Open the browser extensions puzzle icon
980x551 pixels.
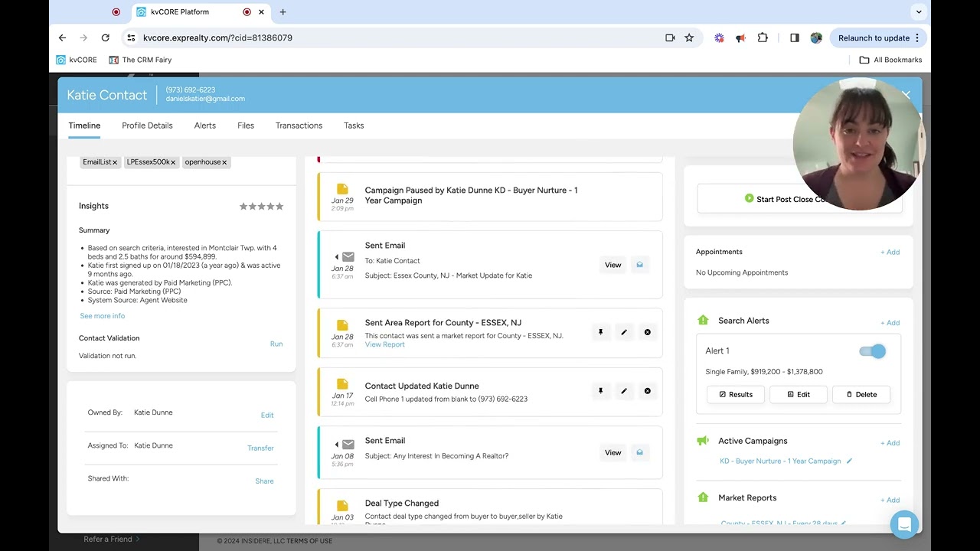(x=763, y=37)
